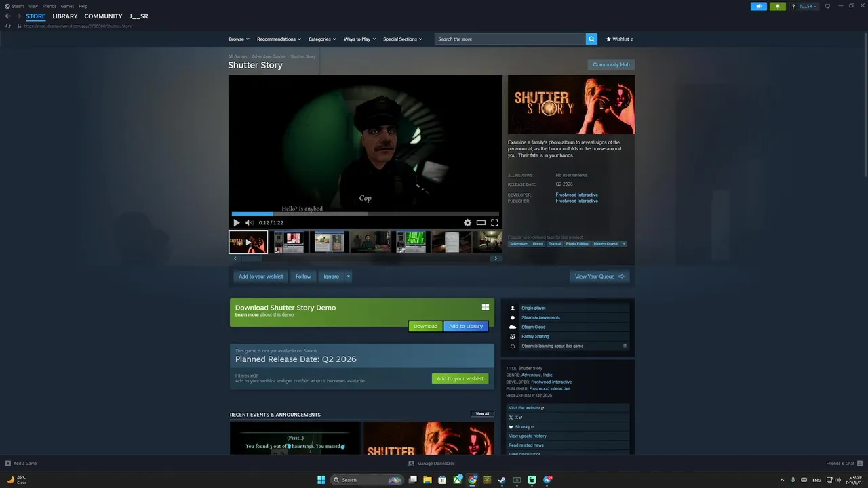Follow the Shutter Story game
868x488 pixels.
coord(303,277)
